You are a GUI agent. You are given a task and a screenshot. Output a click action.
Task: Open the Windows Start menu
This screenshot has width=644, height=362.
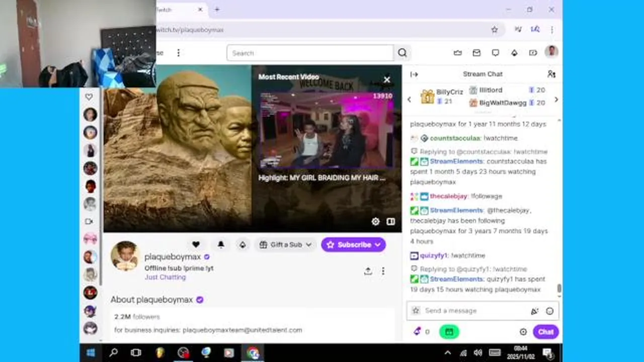91,353
